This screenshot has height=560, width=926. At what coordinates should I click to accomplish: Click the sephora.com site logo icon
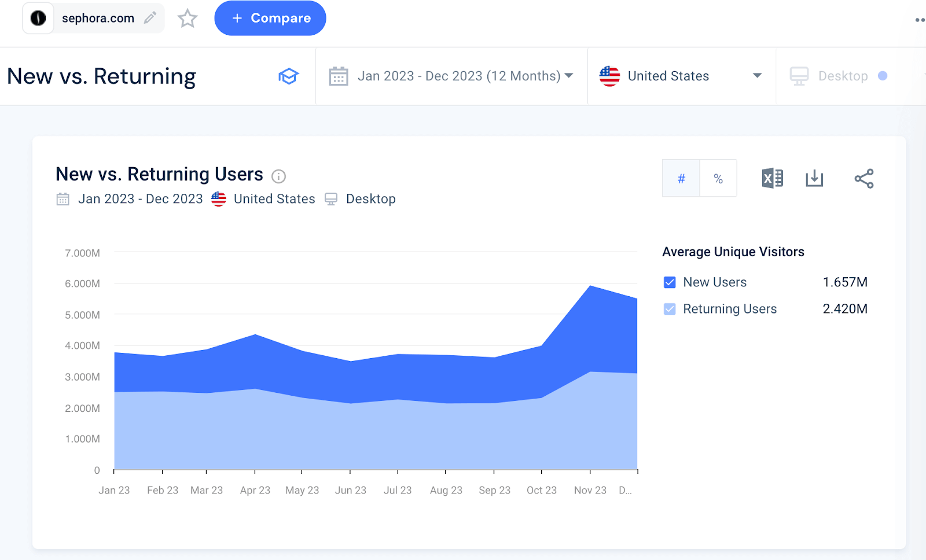point(38,19)
